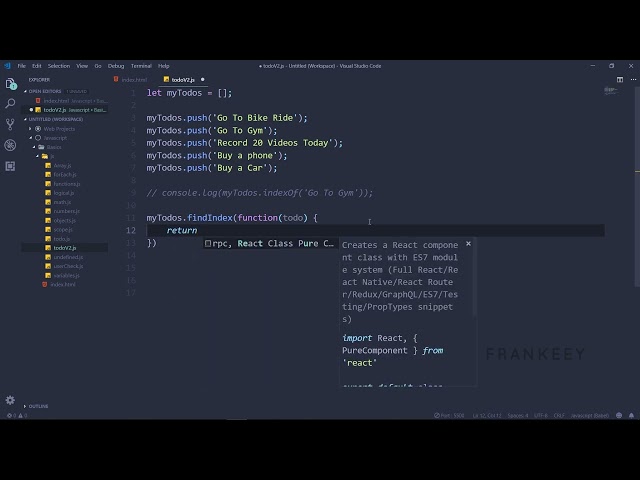
Task: Expand the Web Projects folder
Action: click(30, 129)
